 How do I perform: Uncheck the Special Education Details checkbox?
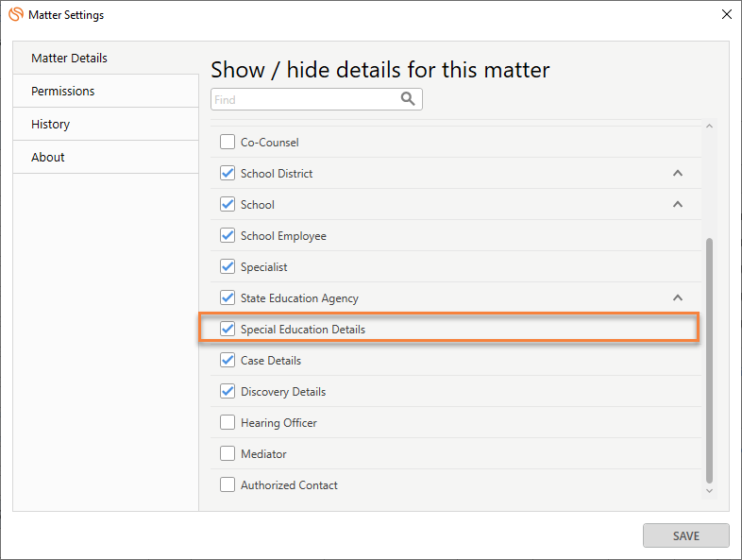click(x=228, y=329)
